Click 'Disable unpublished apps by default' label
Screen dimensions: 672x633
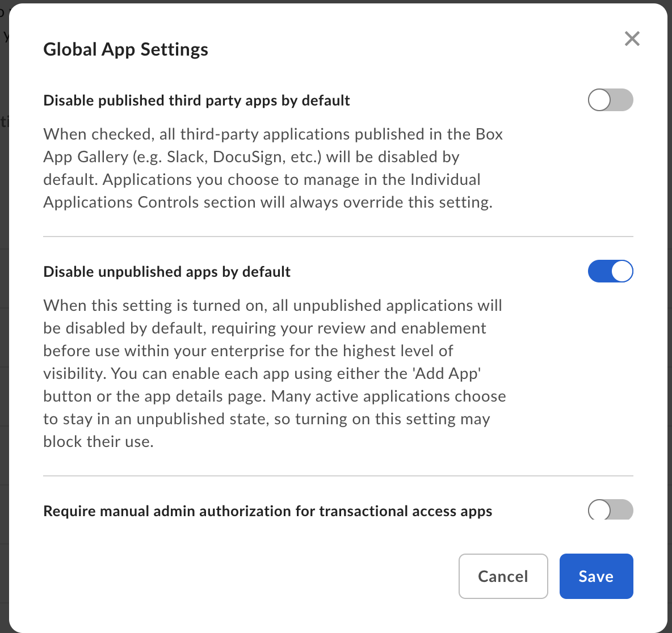click(x=167, y=272)
